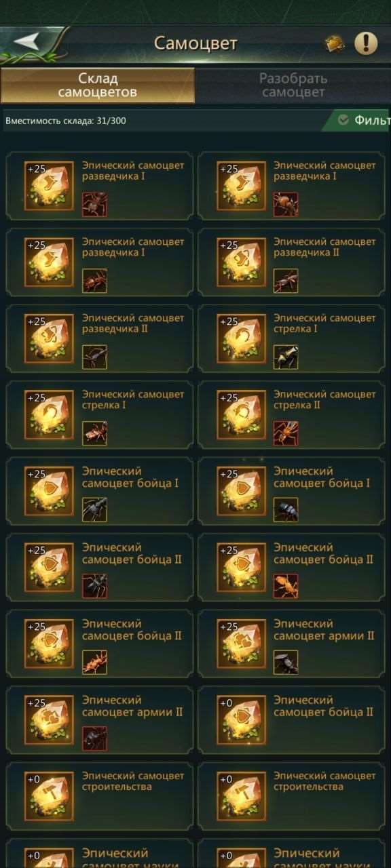Screen dimensions: 391x868
Task: Tap the hammer gem icon of left Эпический самоцвет строительства
Action: tap(49, 795)
